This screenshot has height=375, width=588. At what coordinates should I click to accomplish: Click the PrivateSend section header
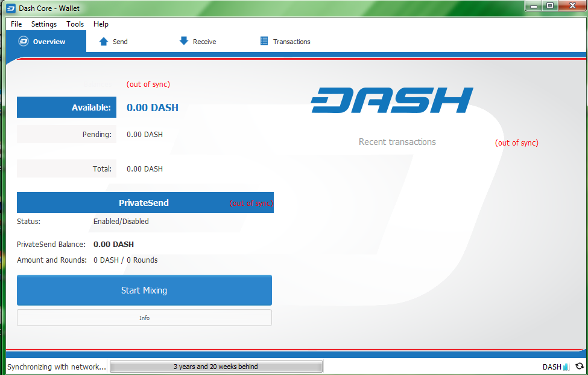tap(145, 203)
